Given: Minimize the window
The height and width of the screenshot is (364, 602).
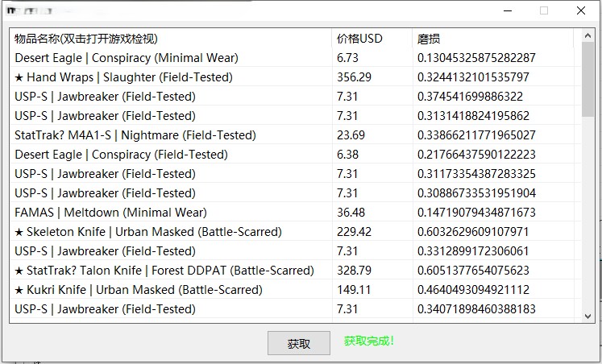Looking at the screenshot, I should [508, 10].
